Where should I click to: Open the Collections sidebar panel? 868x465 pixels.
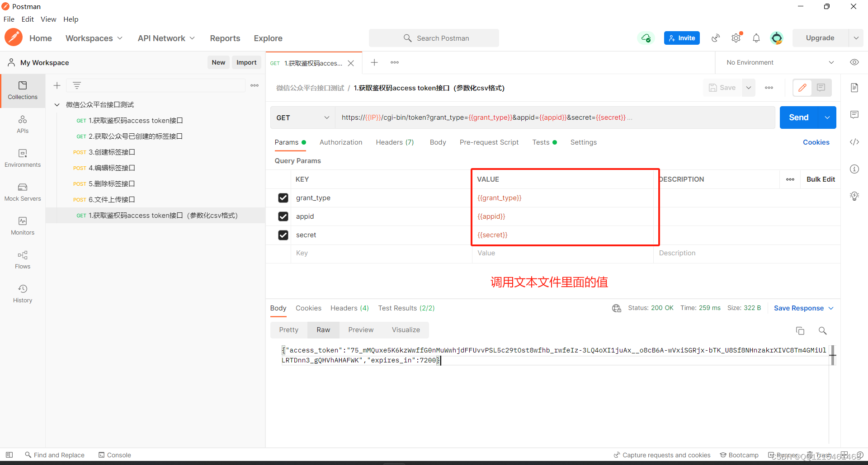(x=23, y=90)
